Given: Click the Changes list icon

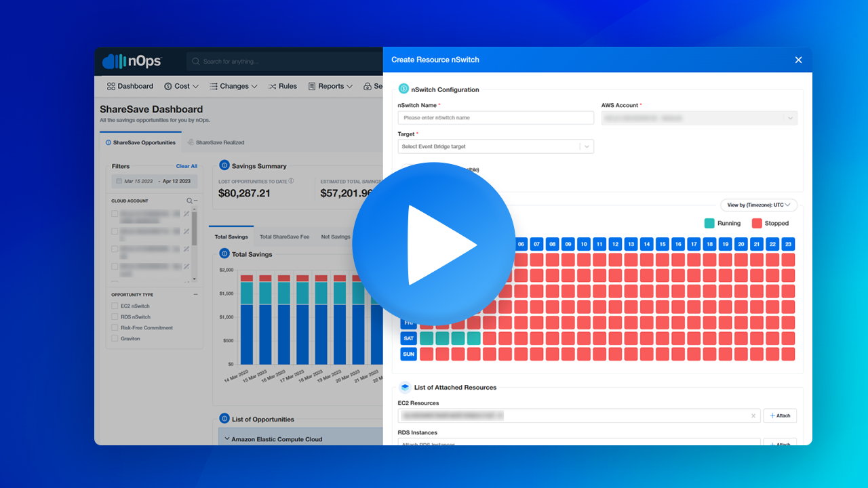Looking at the screenshot, I should [x=213, y=86].
